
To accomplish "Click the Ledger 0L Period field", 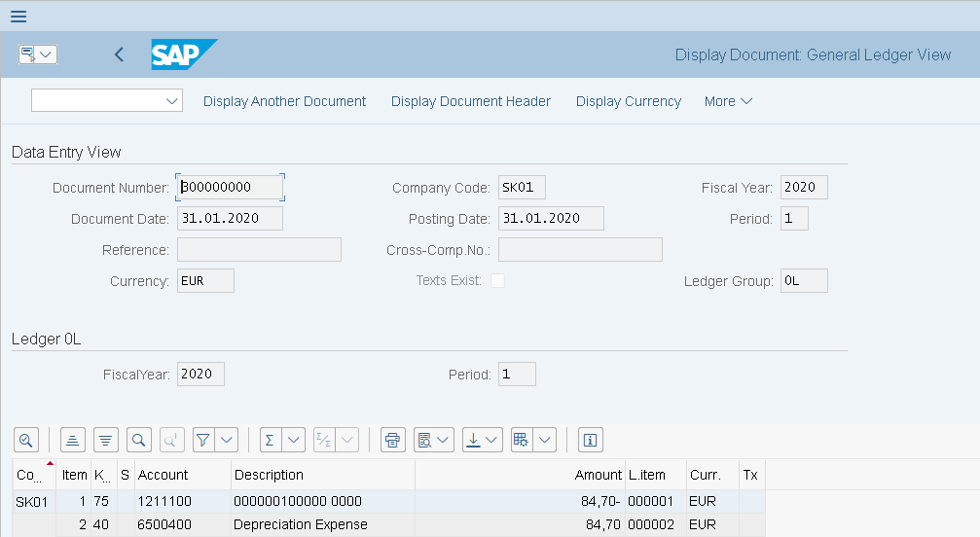I will (x=517, y=374).
